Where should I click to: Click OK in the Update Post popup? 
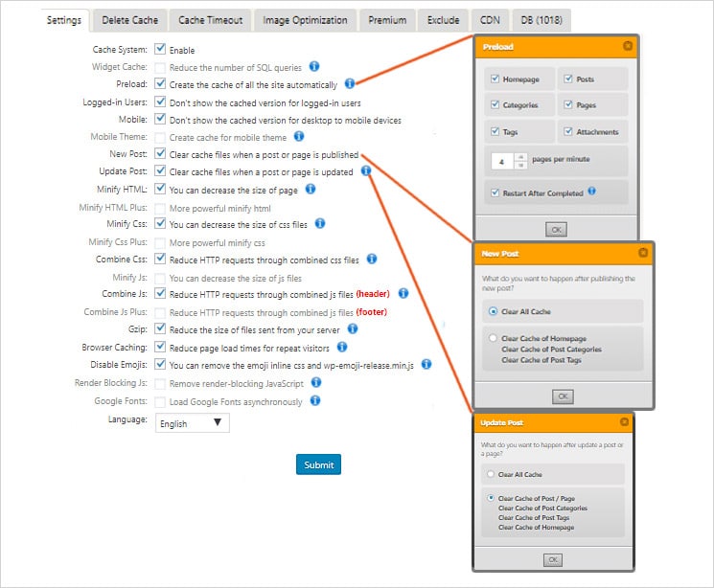click(553, 560)
